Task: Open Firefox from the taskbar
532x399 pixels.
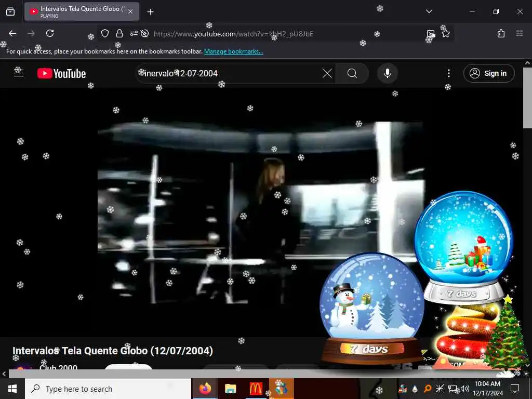Action: [x=205, y=389]
